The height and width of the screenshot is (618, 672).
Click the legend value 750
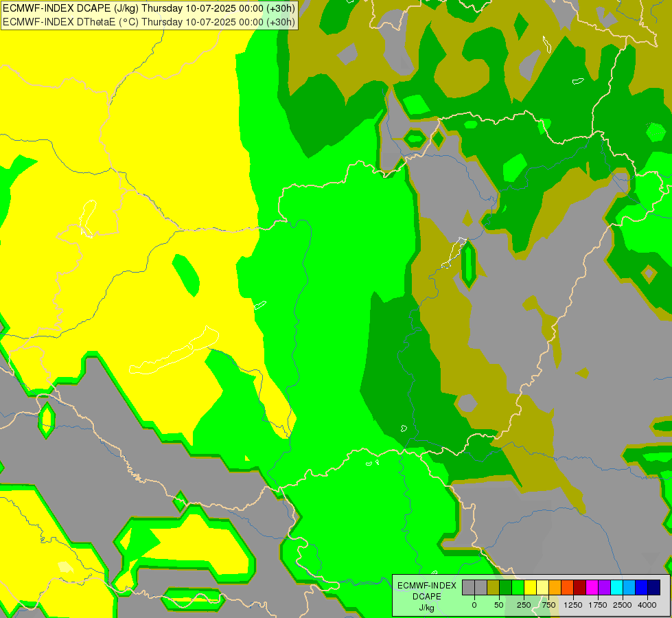click(x=548, y=605)
